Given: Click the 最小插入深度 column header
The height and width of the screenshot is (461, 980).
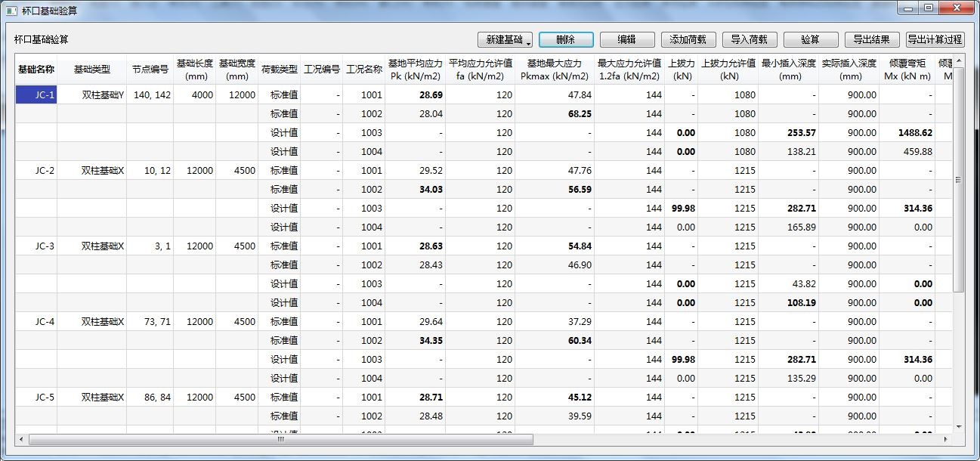Looking at the screenshot, I should [788, 70].
